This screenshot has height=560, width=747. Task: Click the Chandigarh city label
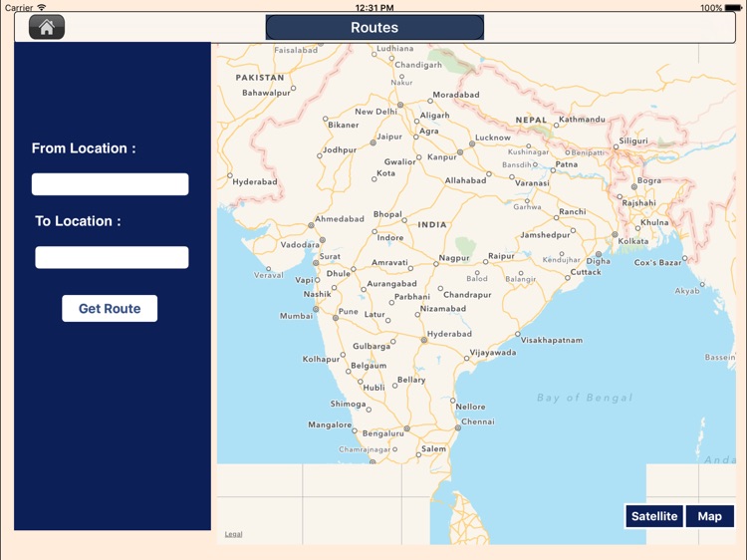(x=418, y=65)
